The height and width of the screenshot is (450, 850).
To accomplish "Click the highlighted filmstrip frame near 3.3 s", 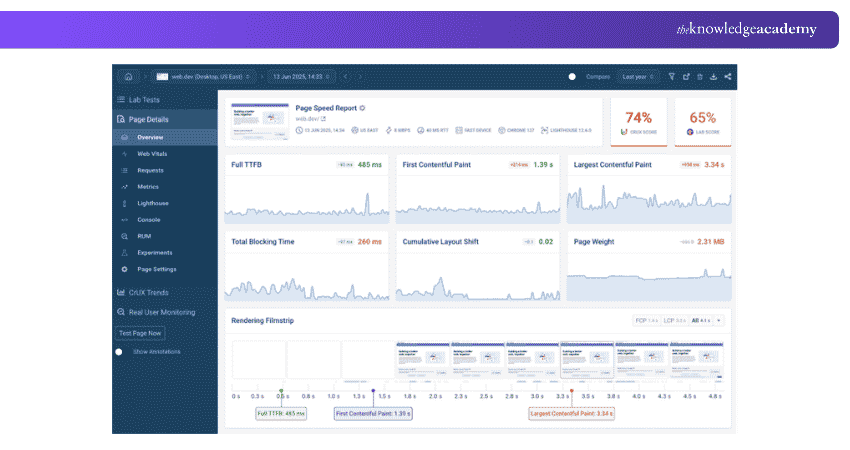I will pyautogui.click(x=587, y=359).
